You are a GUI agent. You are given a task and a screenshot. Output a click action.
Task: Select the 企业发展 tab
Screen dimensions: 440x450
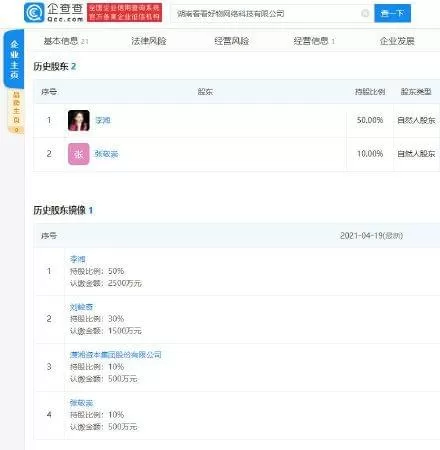coord(397,41)
